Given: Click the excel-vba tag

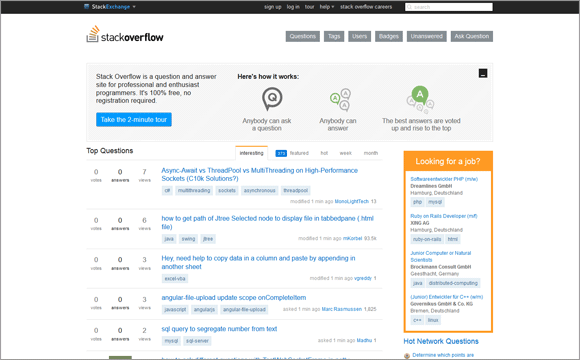Looking at the screenshot, I should [x=175, y=279].
